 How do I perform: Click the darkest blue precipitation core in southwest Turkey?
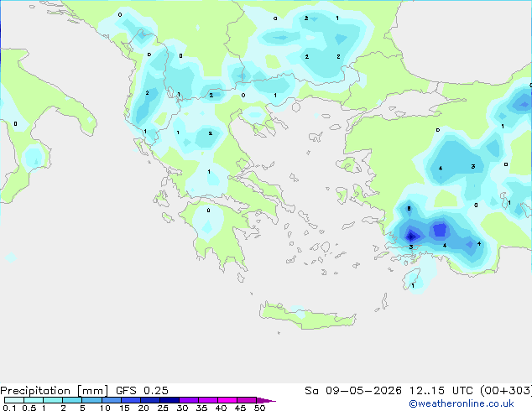pyautogui.click(x=411, y=236)
